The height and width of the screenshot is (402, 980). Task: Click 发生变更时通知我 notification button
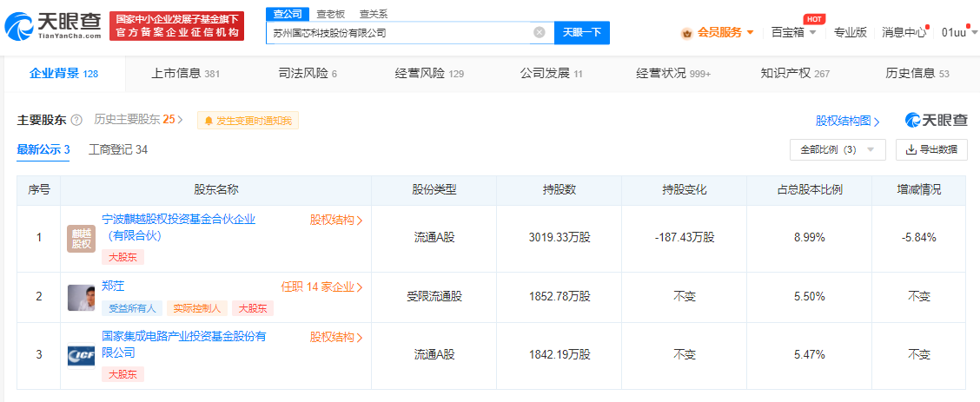[x=248, y=121]
